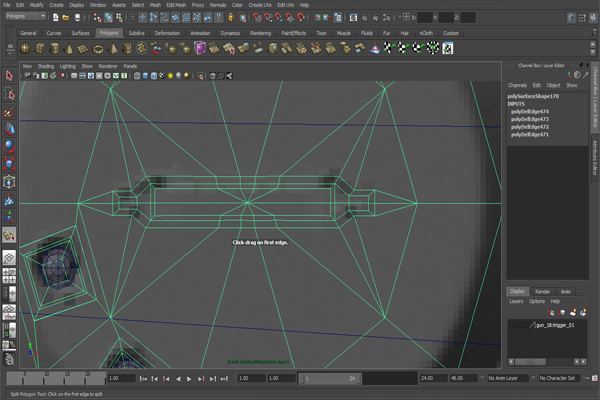The image size is (600, 400).
Task: Click the X coordinate input field
Action: (425, 17)
